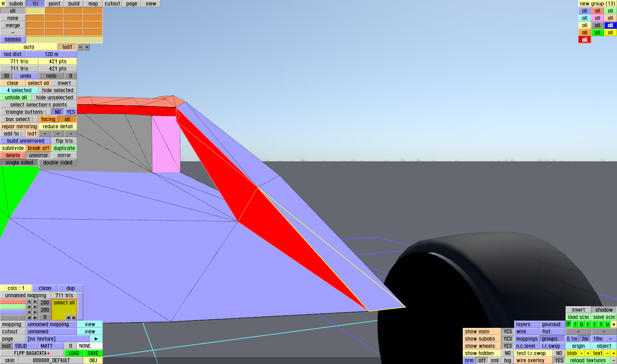617x364 pixels.
Task: Click the 120 m lod distance field
Action: pos(51,54)
